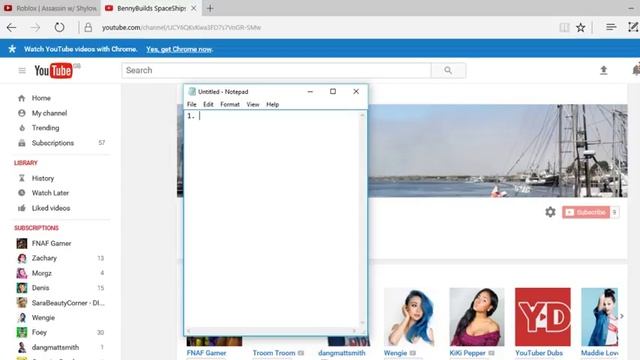Click the dangmattsmith channel title under thumbnails
Viewport: 640px width, 360px height.
tap(342, 353)
